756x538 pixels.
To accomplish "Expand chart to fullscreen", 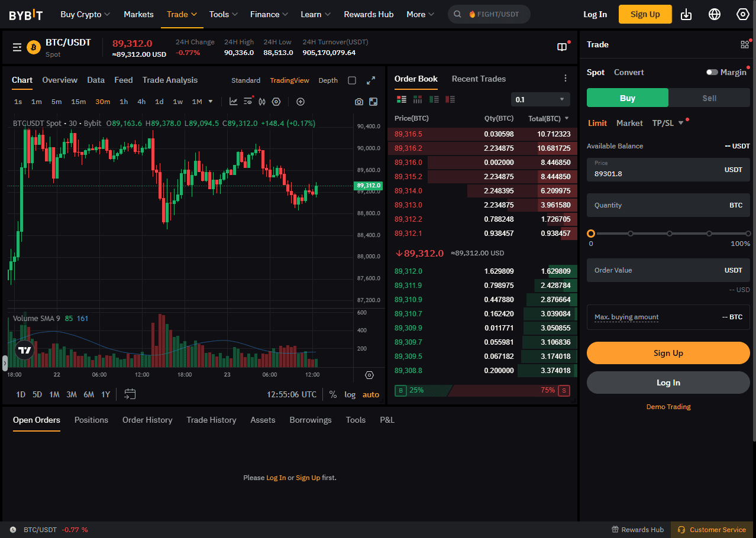I will (x=371, y=80).
